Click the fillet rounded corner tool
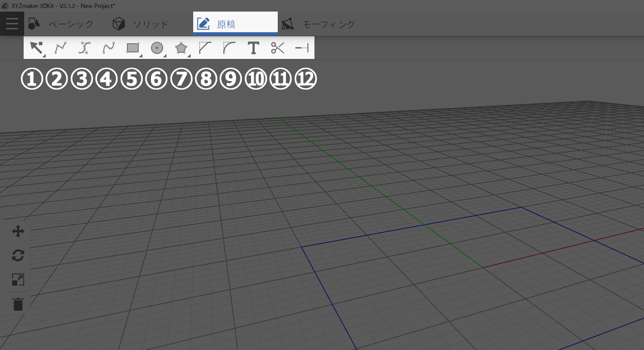This screenshot has width=644, height=350. [x=229, y=48]
